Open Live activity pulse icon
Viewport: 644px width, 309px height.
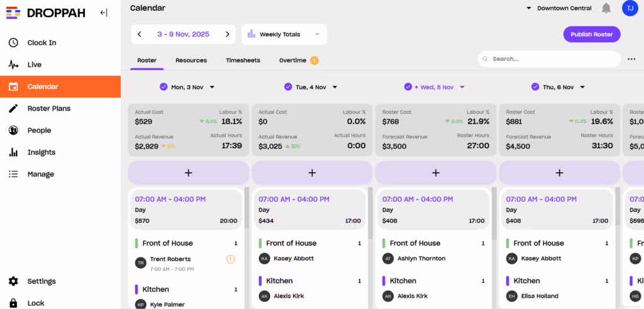[13, 65]
